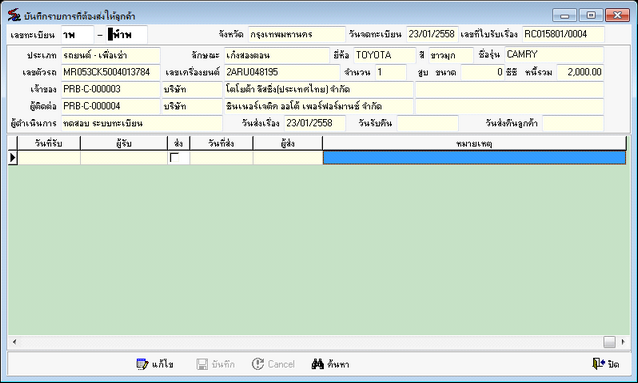Click empty ผู้ส่ง cell in first row
This screenshot has width=638, height=383.
point(288,158)
